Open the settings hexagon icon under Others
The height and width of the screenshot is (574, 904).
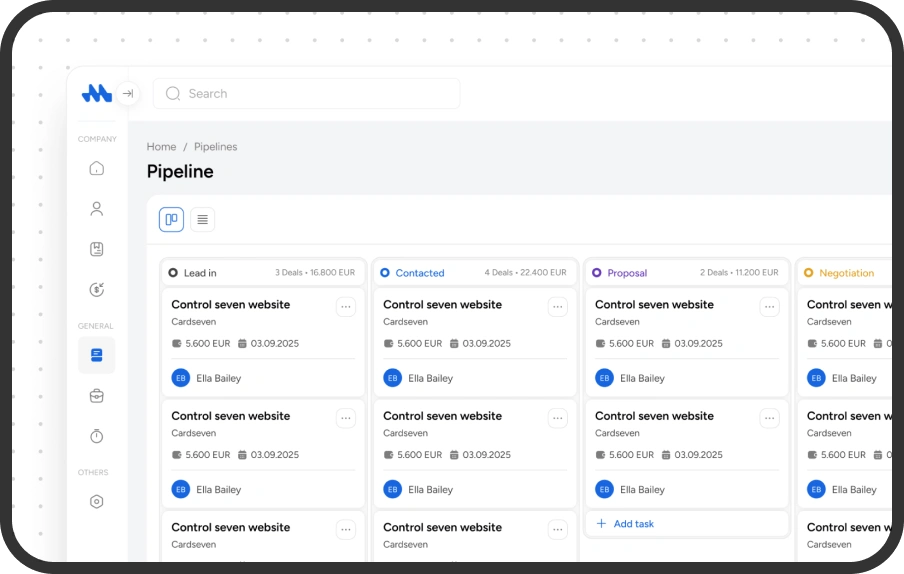tap(97, 502)
